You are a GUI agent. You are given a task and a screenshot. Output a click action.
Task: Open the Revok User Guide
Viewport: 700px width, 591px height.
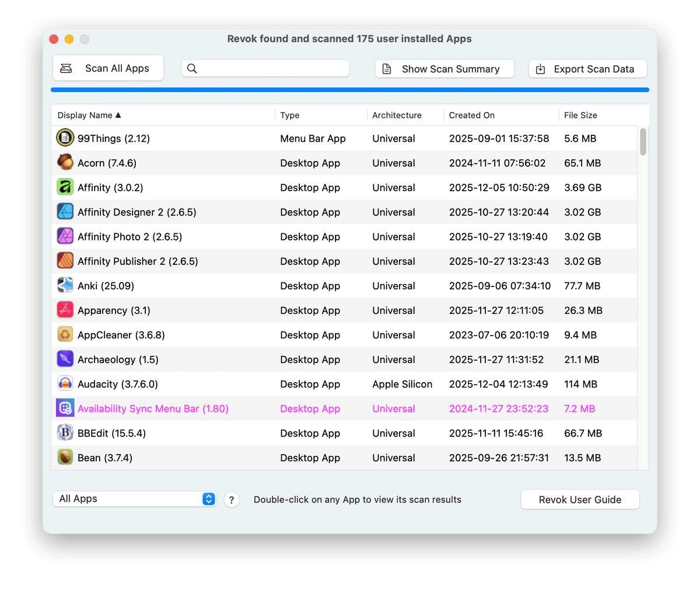click(580, 499)
